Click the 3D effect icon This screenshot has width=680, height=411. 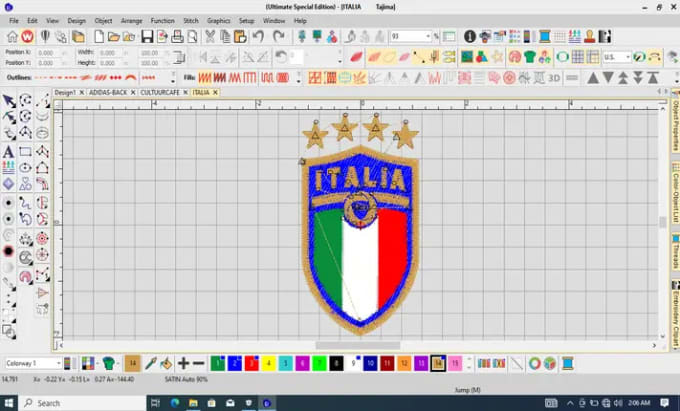click(x=554, y=78)
